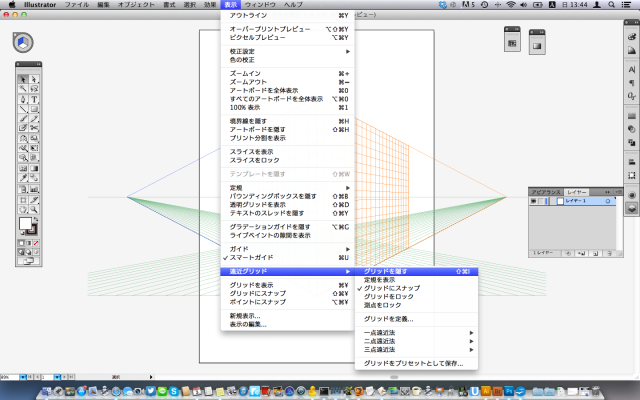Image resolution: width=640 pixels, height=400 pixels.
Task: Open the Apple menu
Action: click(x=12, y=4)
